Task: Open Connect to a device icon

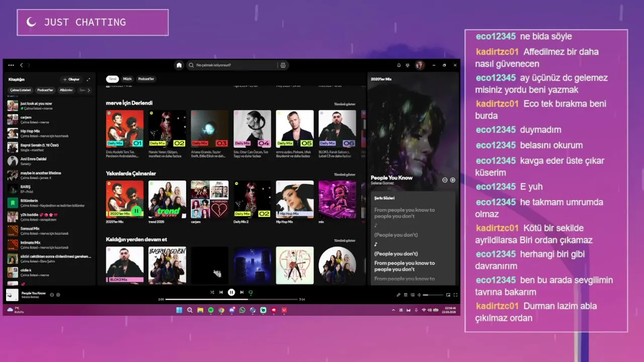Action: (x=413, y=295)
